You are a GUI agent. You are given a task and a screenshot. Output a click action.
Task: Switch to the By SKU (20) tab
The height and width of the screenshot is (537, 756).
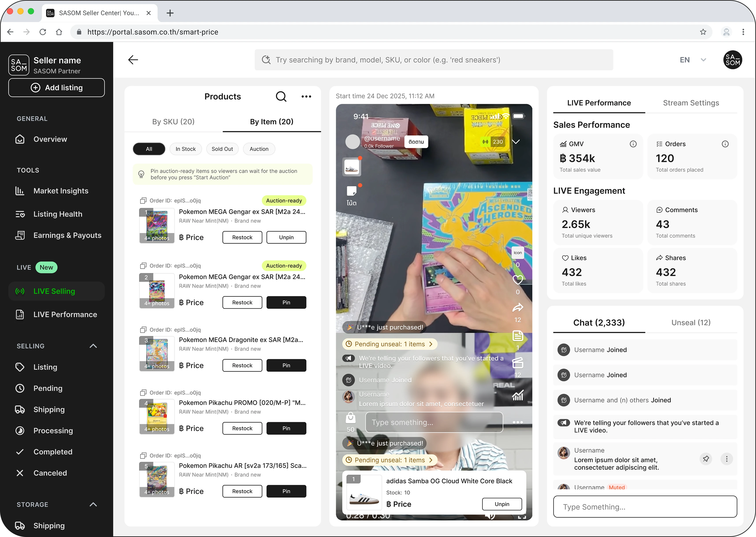point(173,122)
